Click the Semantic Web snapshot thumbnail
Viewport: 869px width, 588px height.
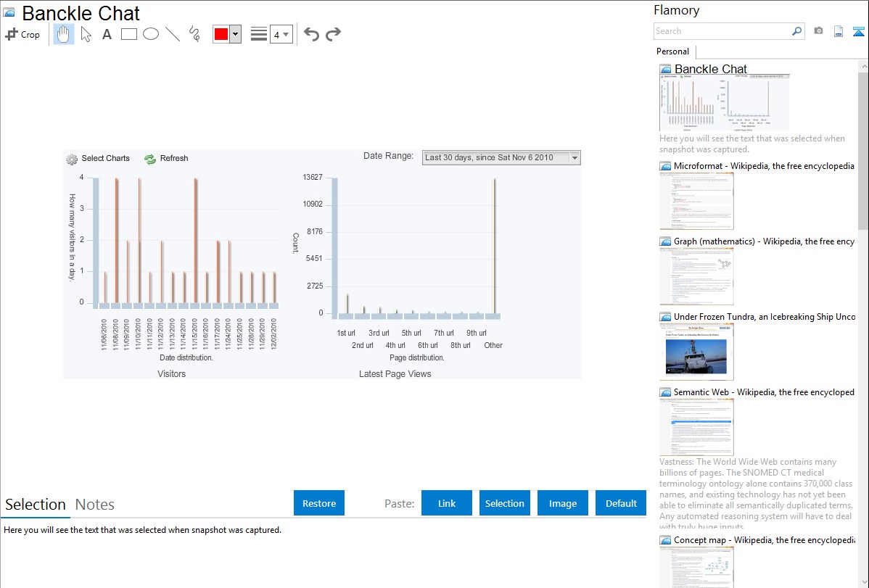(696, 427)
